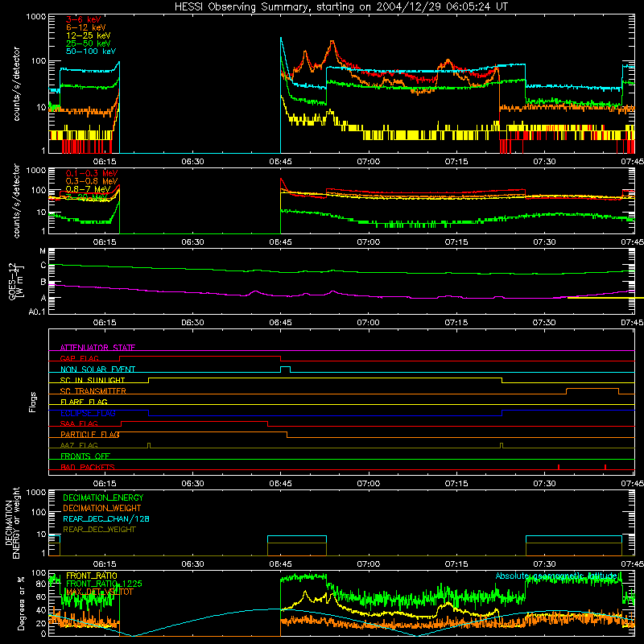Screen dimensions: 644x644
Task: Click the 06:30 time label under the GOES panel
Action: (192, 323)
